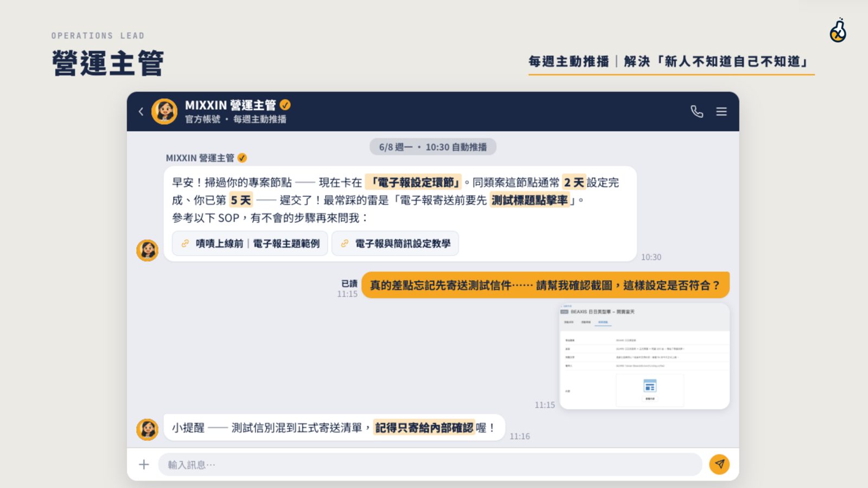Click the lightbulb logo in top corner
Viewport: 868px width, 488px height.
tap(838, 30)
